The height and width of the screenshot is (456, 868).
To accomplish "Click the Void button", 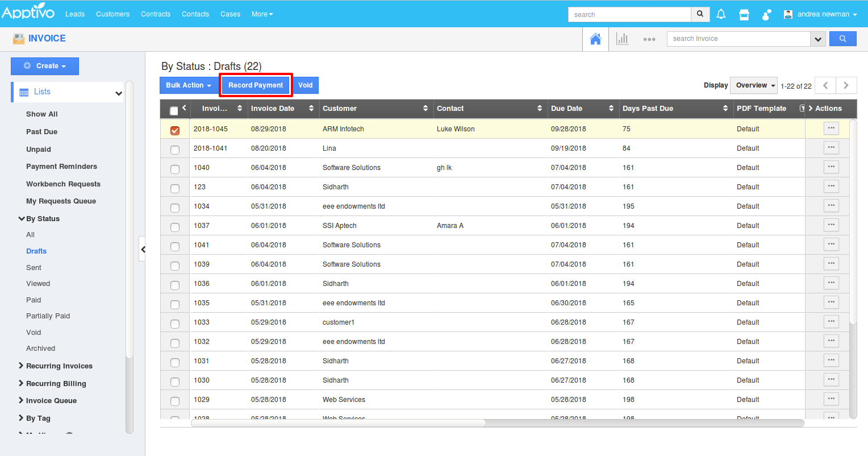I will [x=306, y=85].
